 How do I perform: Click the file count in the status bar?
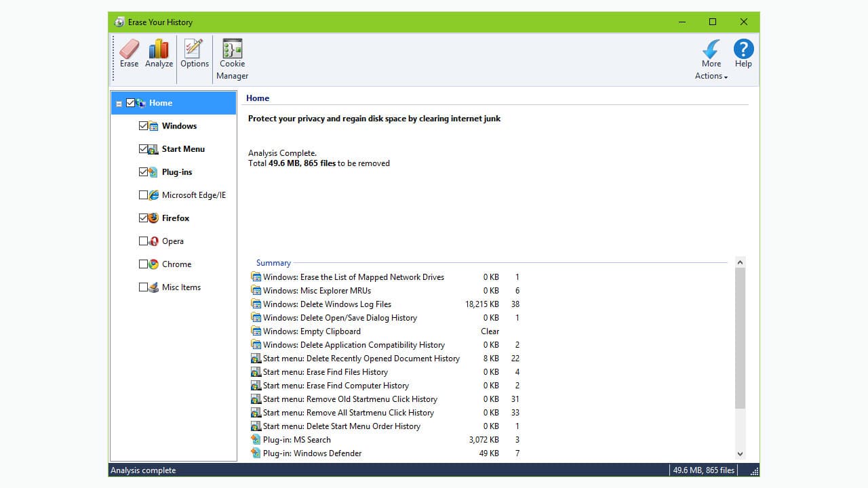click(703, 470)
